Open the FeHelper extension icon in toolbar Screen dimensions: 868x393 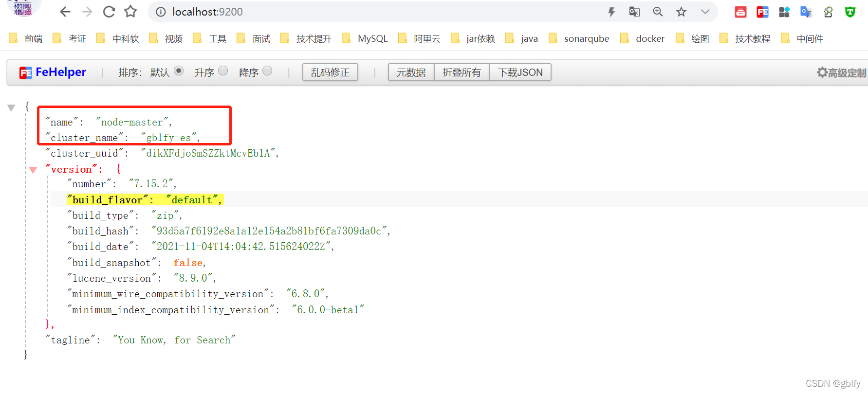tap(762, 12)
